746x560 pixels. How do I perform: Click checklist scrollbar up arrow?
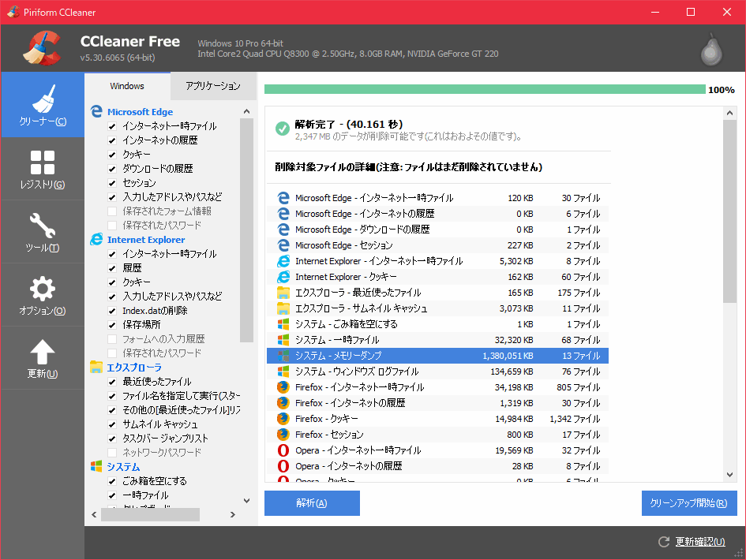click(246, 112)
